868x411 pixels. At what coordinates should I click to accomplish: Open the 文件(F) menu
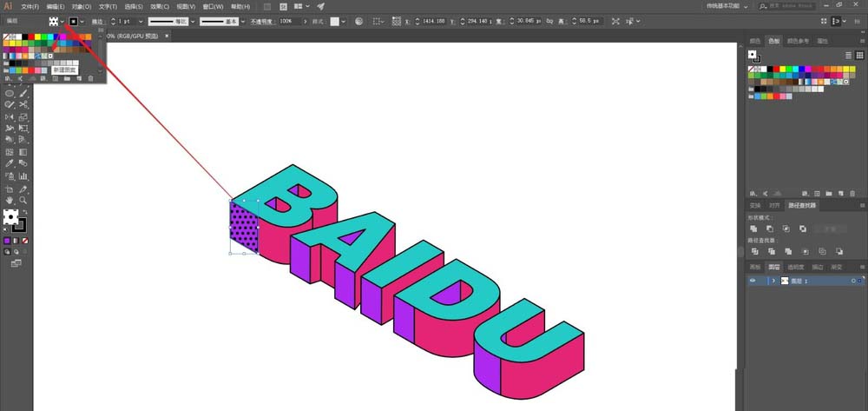(x=30, y=7)
